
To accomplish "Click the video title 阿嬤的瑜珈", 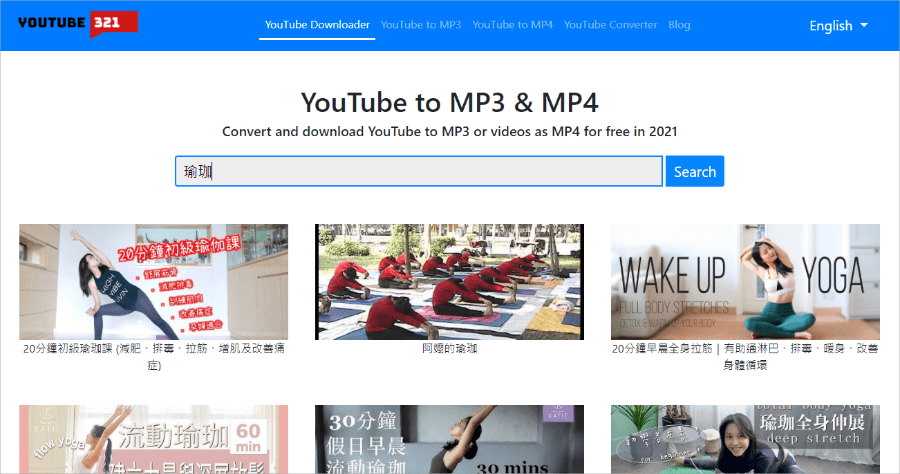I will tap(449, 348).
